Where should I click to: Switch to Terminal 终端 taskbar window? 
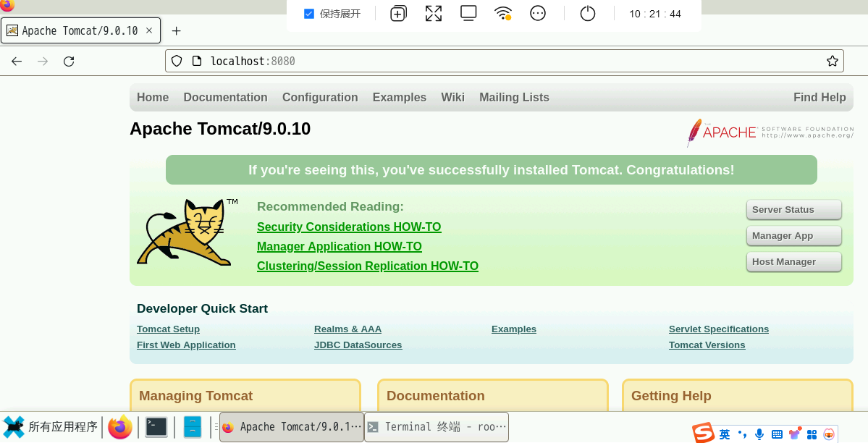[437, 427]
